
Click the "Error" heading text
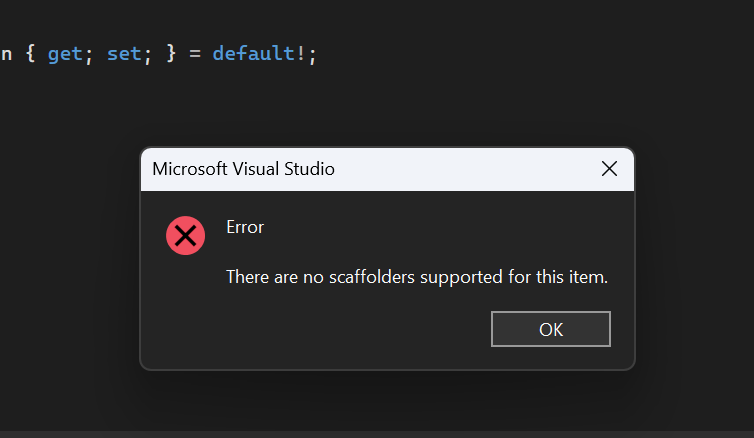point(245,227)
